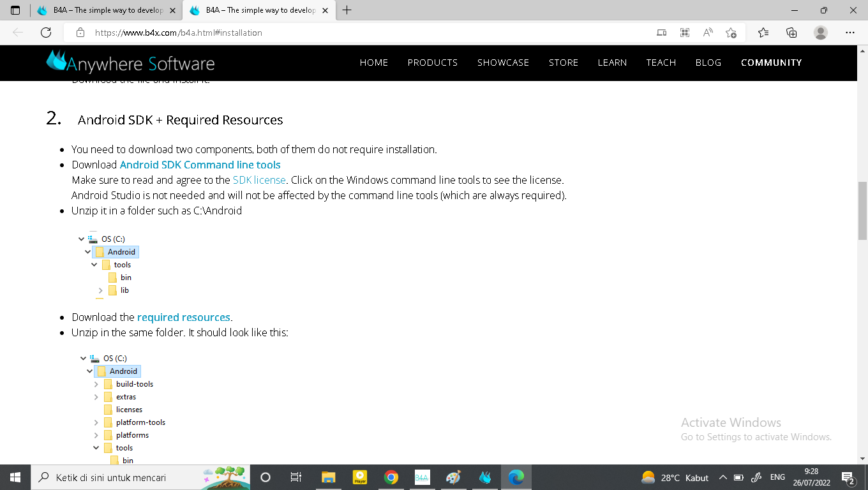Collapse the tools folder in the first tree
This screenshot has width=868, height=490.
click(x=94, y=265)
